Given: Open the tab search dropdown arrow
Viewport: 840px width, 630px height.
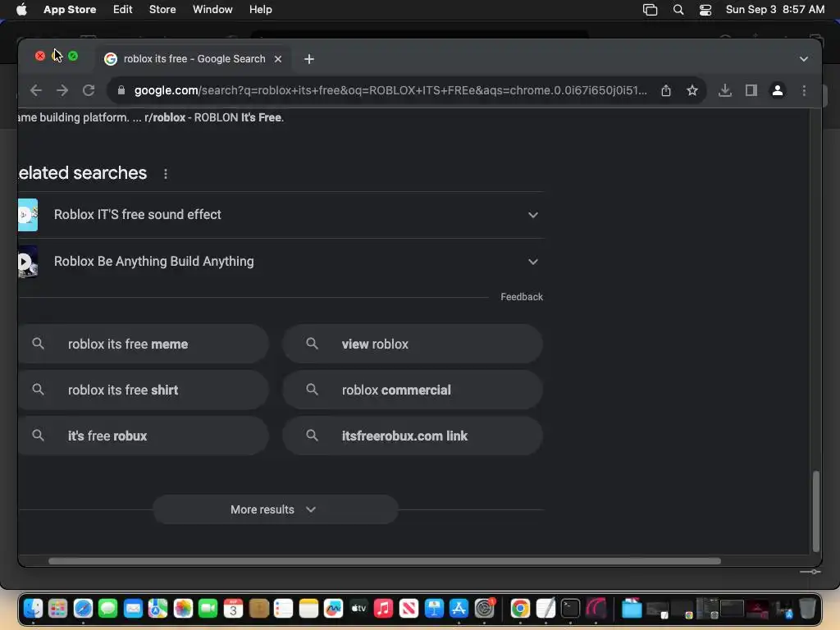Looking at the screenshot, I should [x=804, y=59].
